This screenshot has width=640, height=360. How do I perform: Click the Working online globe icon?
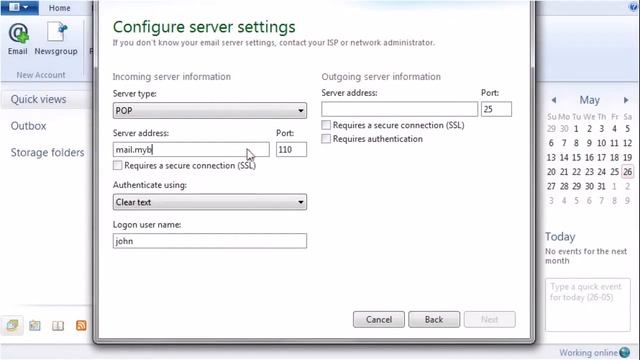(x=624, y=352)
